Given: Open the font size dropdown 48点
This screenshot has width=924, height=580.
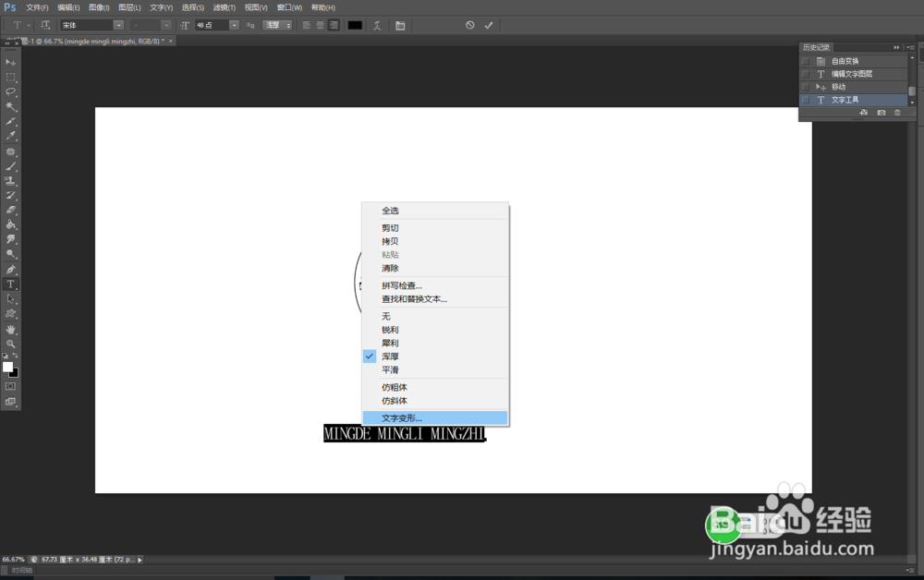Looking at the screenshot, I should click(234, 25).
